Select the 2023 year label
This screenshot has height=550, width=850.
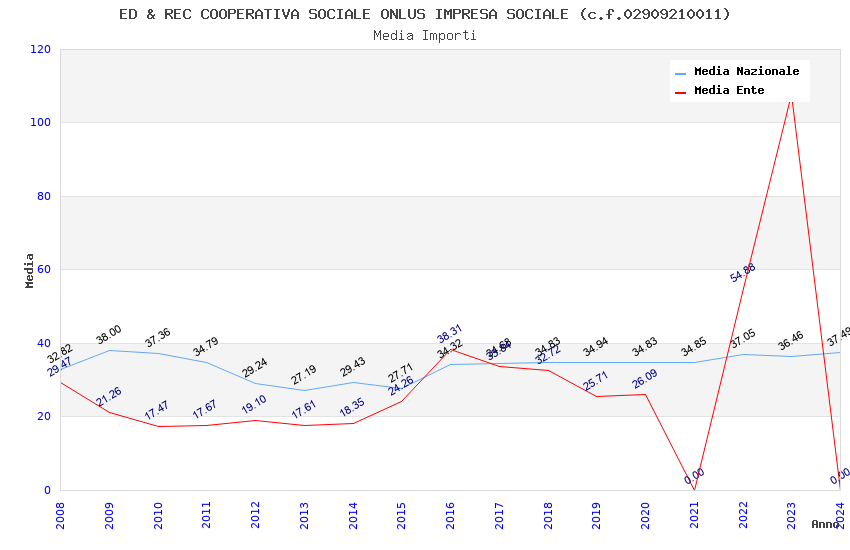pyautogui.click(x=791, y=515)
